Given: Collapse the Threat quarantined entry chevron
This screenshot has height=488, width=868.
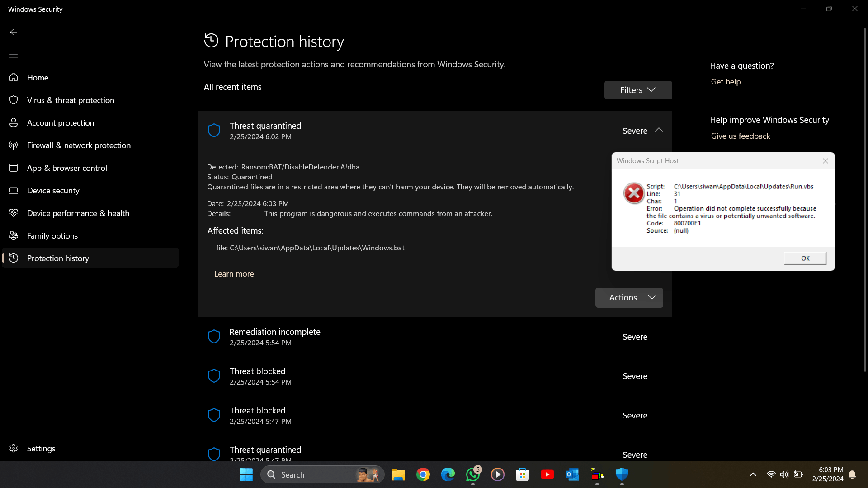Looking at the screenshot, I should pyautogui.click(x=659, y=130).
